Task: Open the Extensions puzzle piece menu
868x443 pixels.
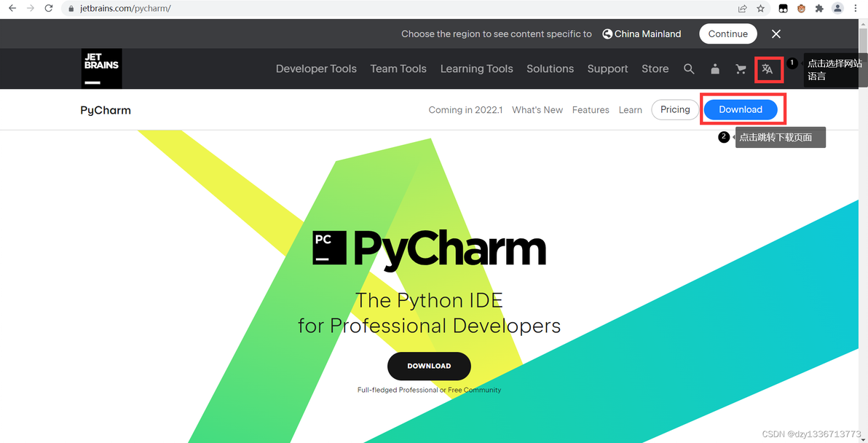Action: coord(819,8)
